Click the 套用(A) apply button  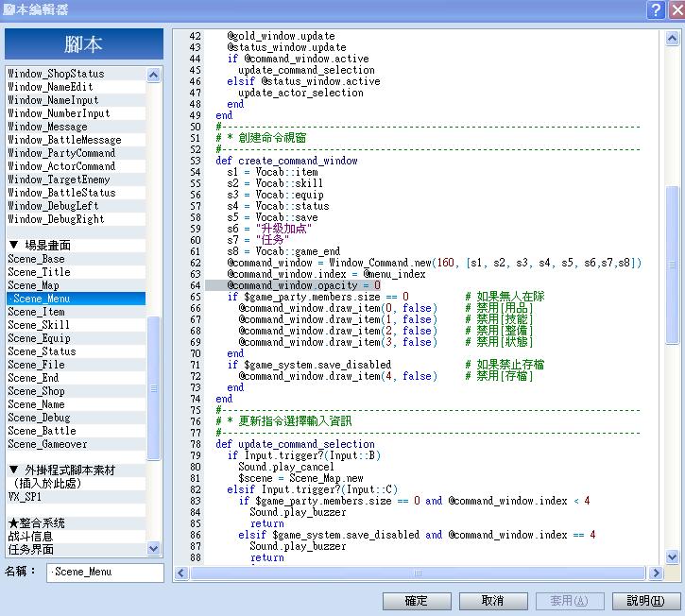tap(569, 601)
